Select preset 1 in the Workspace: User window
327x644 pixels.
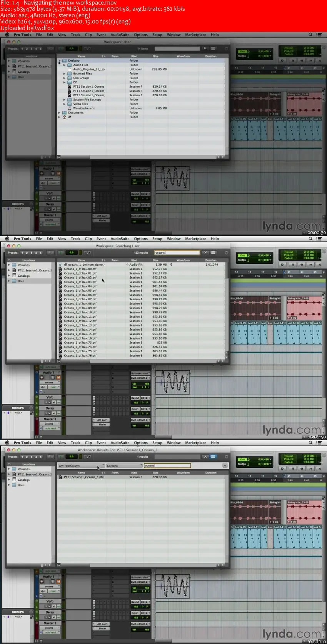[22, 49]
